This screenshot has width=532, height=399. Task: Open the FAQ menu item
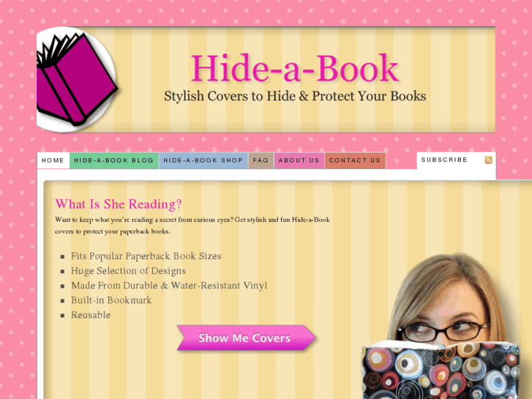tap(261, 160)
